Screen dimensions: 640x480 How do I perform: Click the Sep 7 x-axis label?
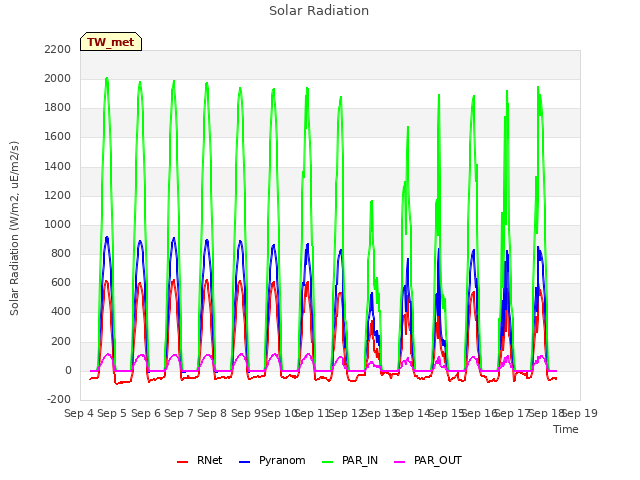(x=179, y=413)
